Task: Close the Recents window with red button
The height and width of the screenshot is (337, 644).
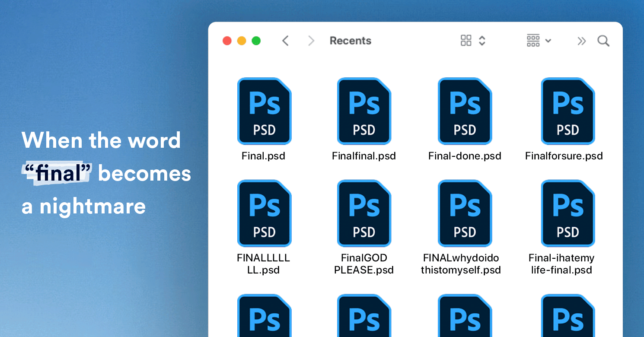Action: [x=227, y=41]
